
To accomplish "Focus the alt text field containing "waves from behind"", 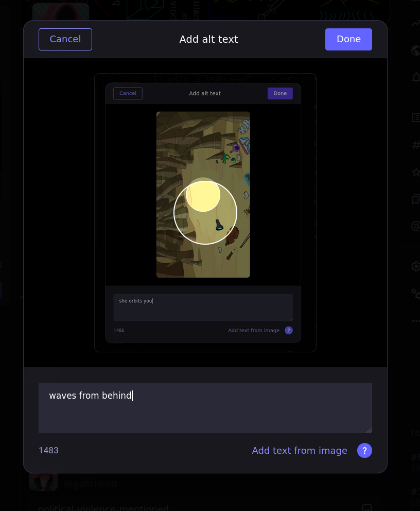I will pyautogui.click(x=205, y=407).
